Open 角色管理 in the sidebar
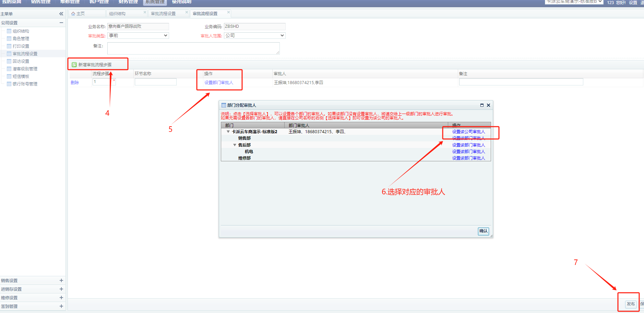The height and width of the screenshot is (313, 644). (21, 39)
